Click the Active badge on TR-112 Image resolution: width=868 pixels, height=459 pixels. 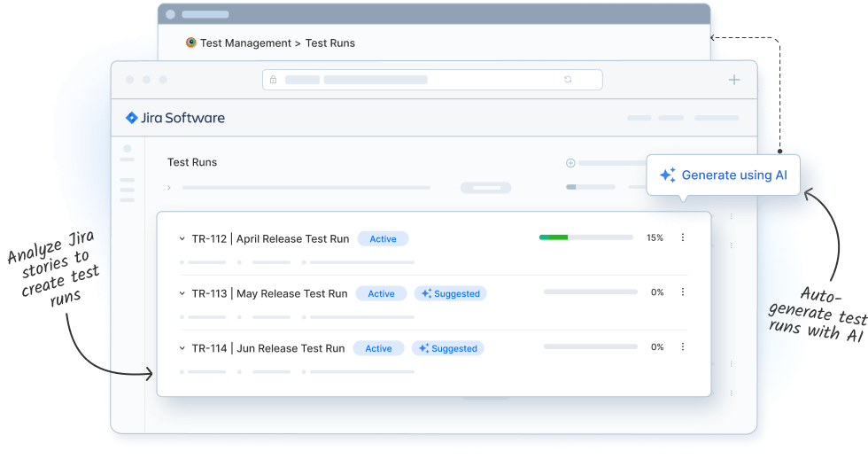click(x=383, y=238)
